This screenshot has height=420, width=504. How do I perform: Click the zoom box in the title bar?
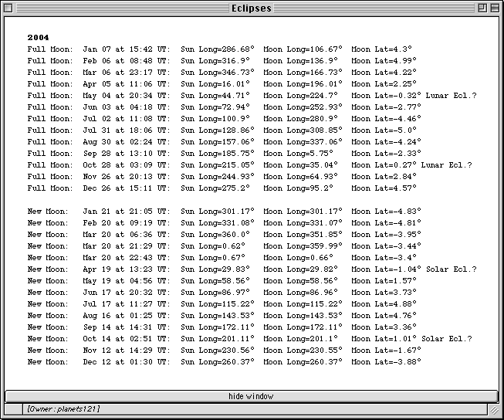(x=481, y=8)
